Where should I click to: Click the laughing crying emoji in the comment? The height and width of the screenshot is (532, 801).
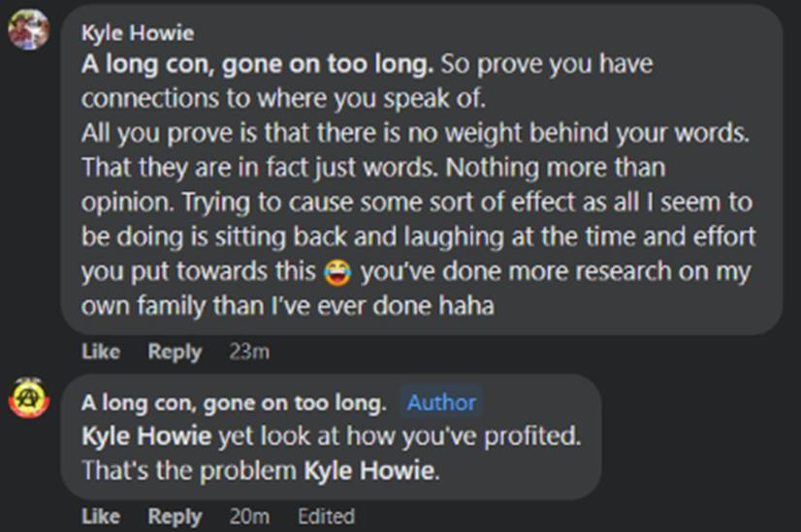pos(337,273)
